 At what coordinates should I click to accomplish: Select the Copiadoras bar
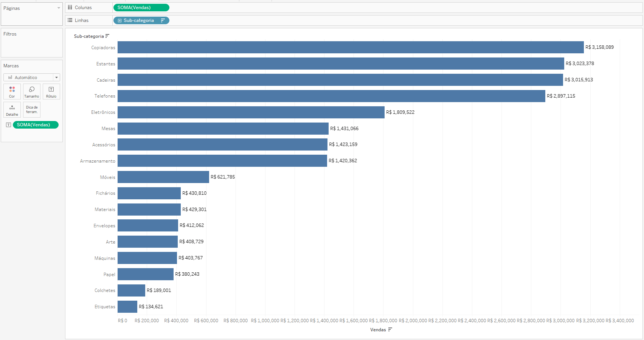click(351, 47)
